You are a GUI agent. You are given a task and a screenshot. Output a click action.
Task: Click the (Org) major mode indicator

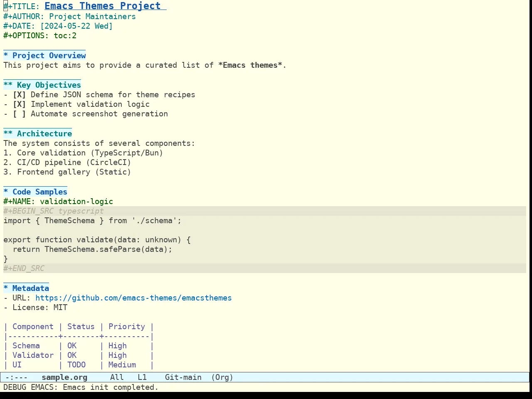pyautogui.click(x=222, y=377)
